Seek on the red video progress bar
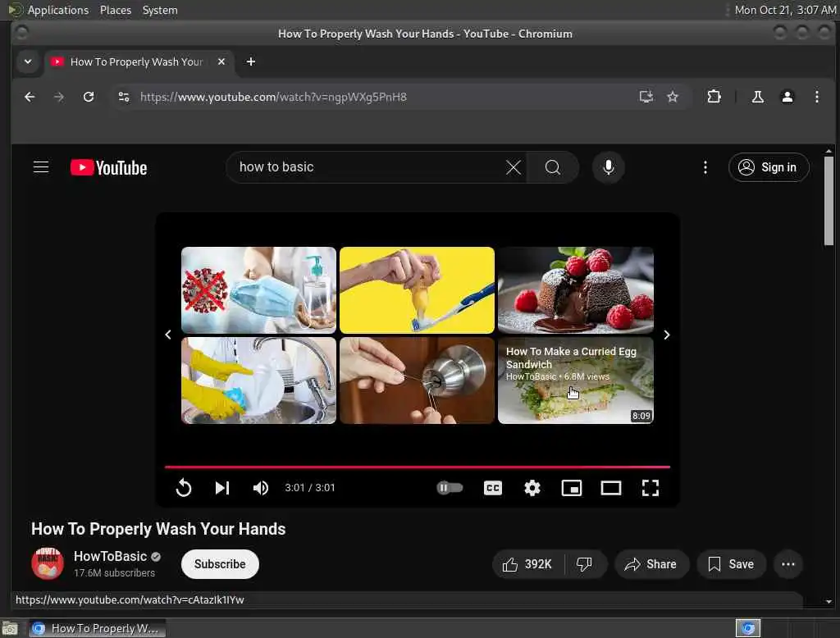Viewport: 840px width, 638px height. [x=418, y=467]
